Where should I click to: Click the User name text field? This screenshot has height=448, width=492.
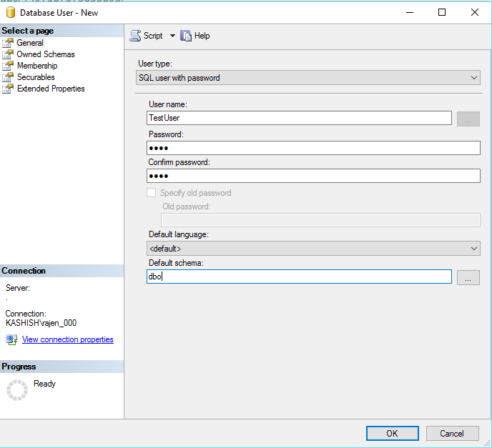(x=300, y=119)
